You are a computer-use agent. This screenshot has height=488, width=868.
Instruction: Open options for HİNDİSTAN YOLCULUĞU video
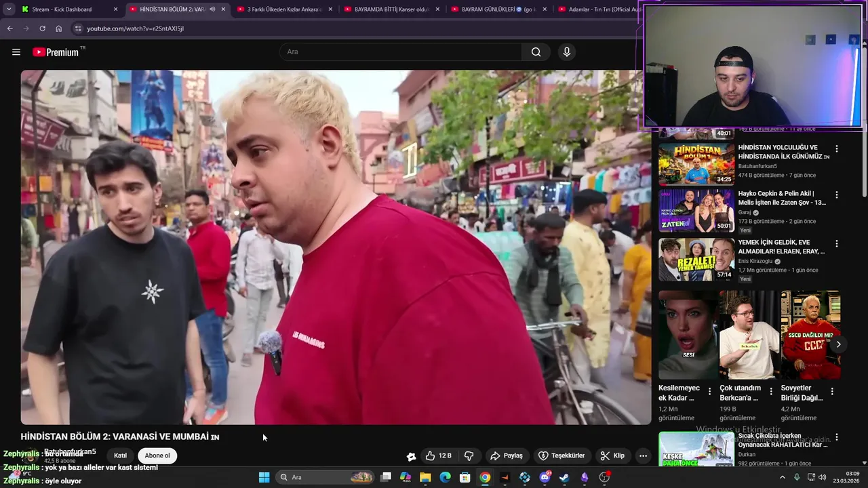pyautogui.click(x=836, y=149)
